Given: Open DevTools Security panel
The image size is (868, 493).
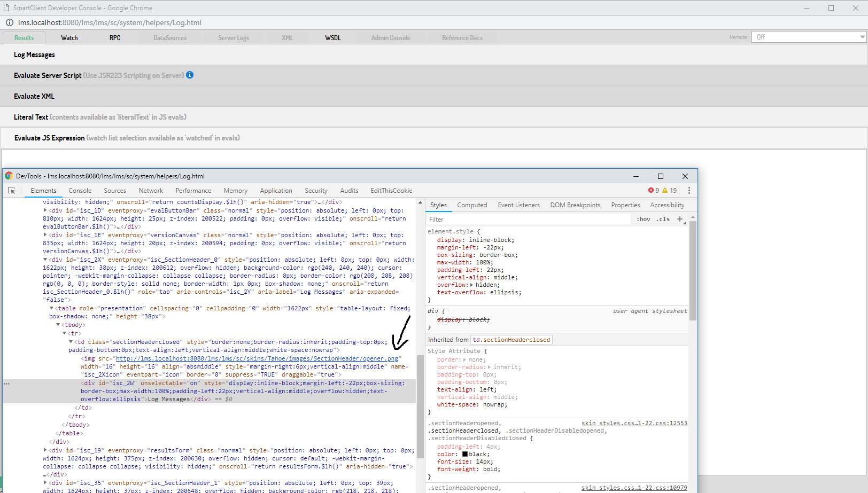Looking at the screenshot, I should click(x=316, y=191).
